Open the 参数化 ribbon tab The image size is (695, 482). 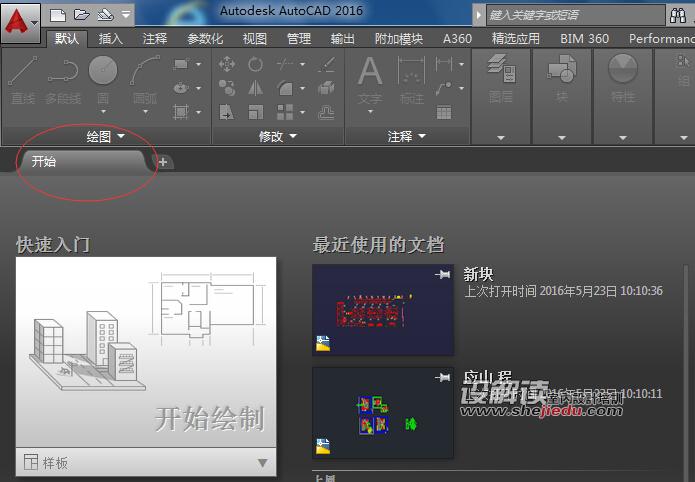click(x=205, y=39)
